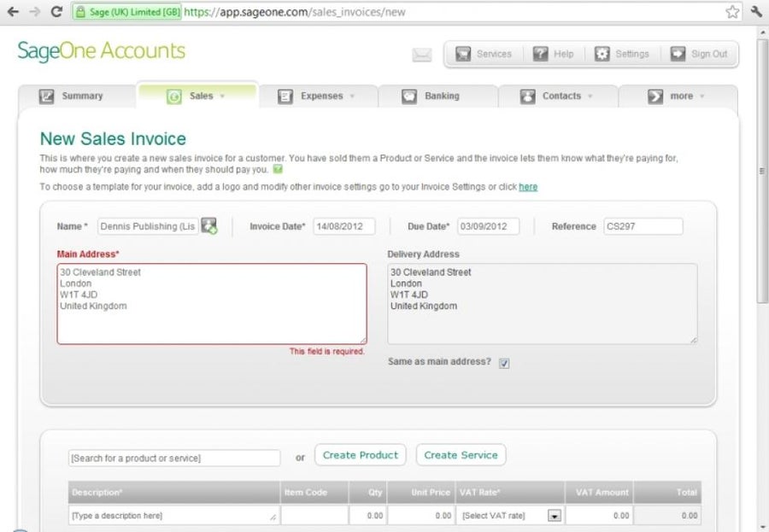The width and height of the screenshot is (769, 532).
Task: Expand the Expenses tab dropdown arrow
Action: (352, 96)
